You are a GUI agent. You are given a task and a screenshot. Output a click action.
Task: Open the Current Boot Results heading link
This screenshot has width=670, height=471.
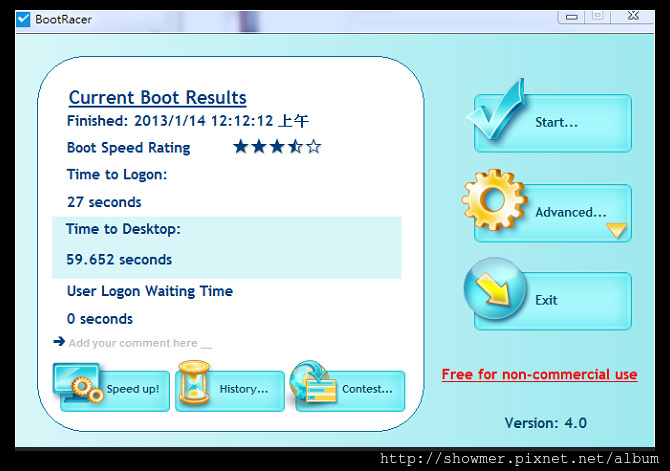[x=158, y=97]
